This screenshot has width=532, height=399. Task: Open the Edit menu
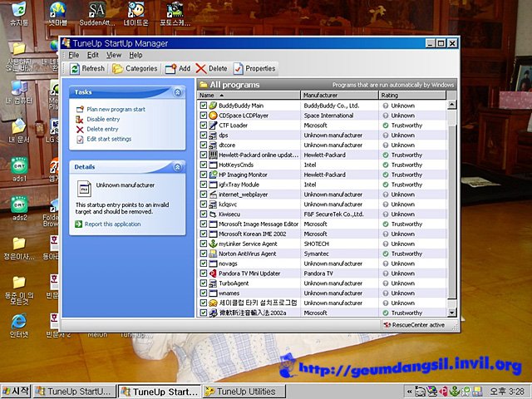(x=92, y=55)
